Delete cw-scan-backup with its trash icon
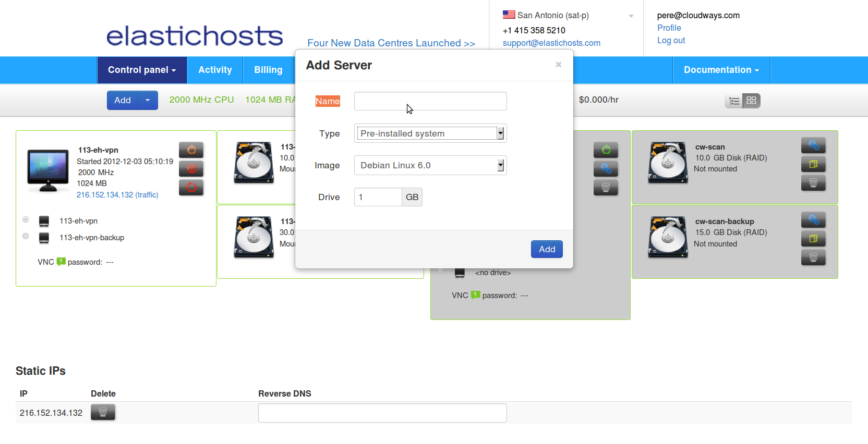The width and height of the screenshot is (868, 444). (813, 257)
